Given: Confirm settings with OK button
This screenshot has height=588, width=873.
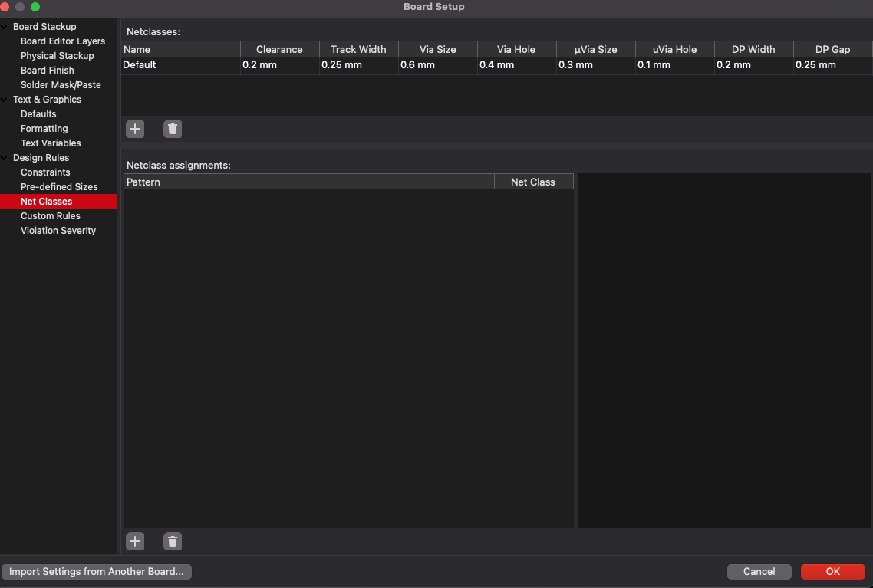Looking at the screenshot, I should [833, 572].
